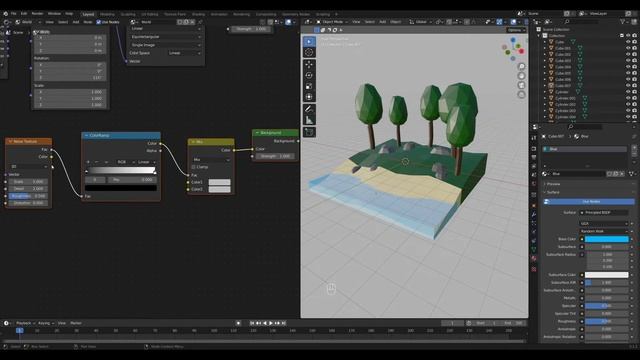The image size is (640, 360).
Task: Open the Render menu
Action: pyautogui.click(x=37, y=13)
